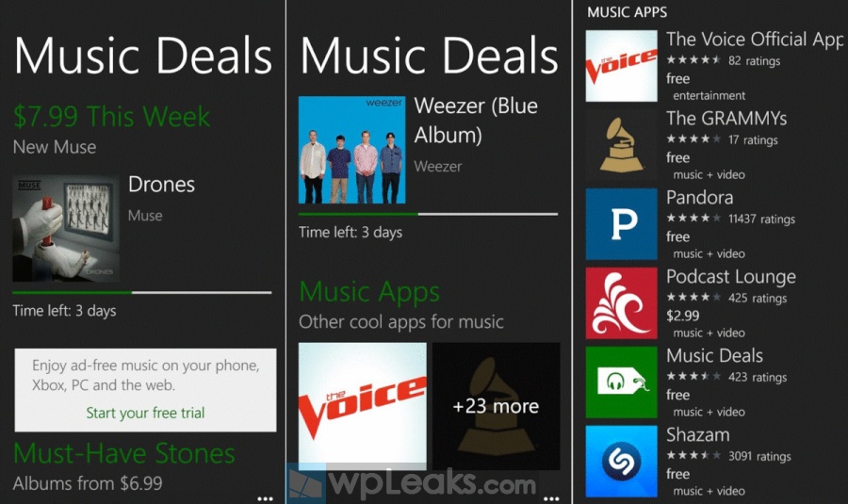Open the large Voice tile under Music Apps
Screen dimensions: 848x504
pyautogui.click(x=363, y=406)
